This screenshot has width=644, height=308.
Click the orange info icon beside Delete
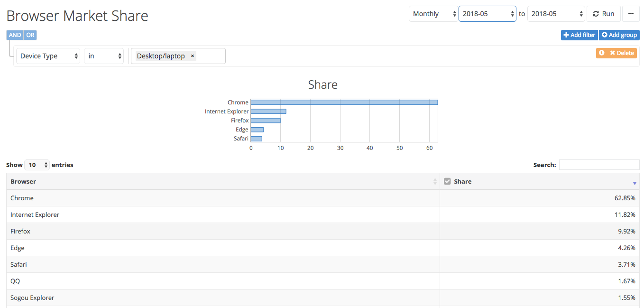pyautogui.click(x=601, y=53)
